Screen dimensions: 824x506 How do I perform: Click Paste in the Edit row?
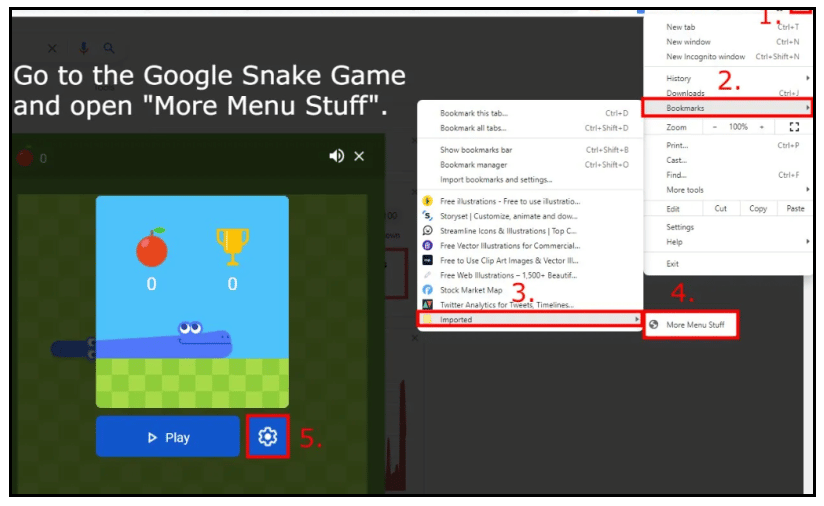(x=795, y=209)
